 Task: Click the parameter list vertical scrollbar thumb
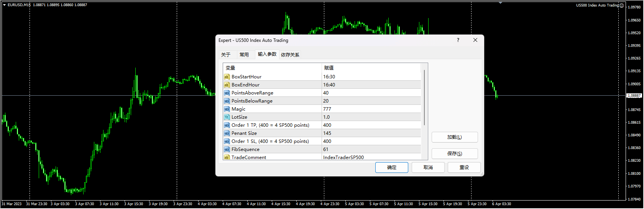point(424,98)
